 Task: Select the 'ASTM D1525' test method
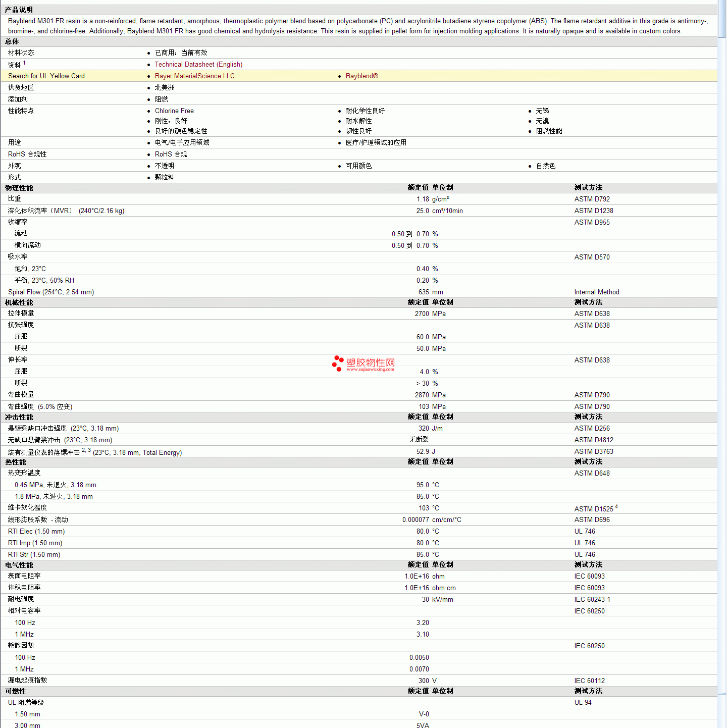(594, 509)
